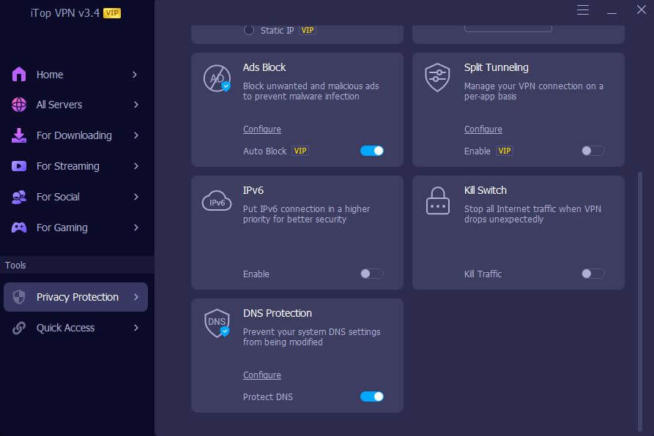Viewport: 654px width, 436px height.
Task: Open the Home menu item
Action: (x=75, y=75)
